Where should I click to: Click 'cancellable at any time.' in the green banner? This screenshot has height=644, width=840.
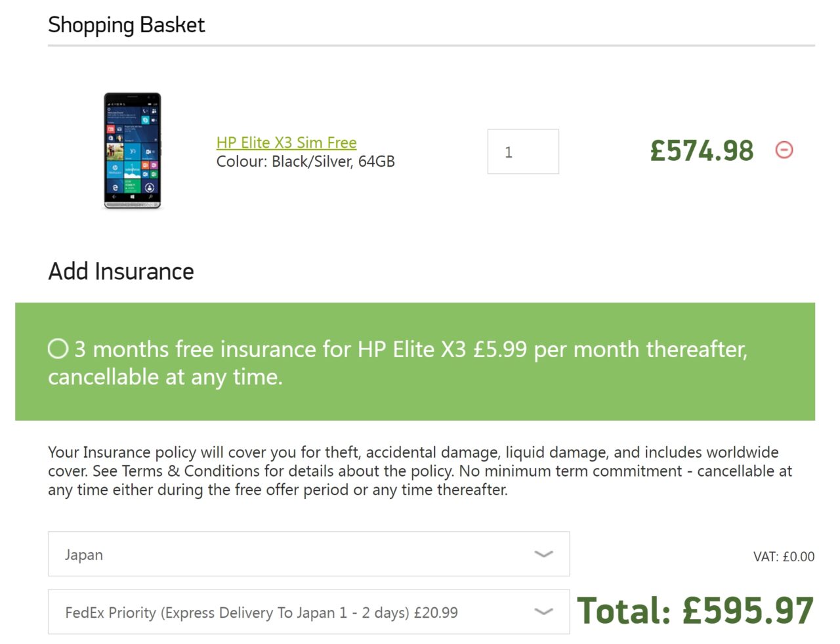pos(165,377)
